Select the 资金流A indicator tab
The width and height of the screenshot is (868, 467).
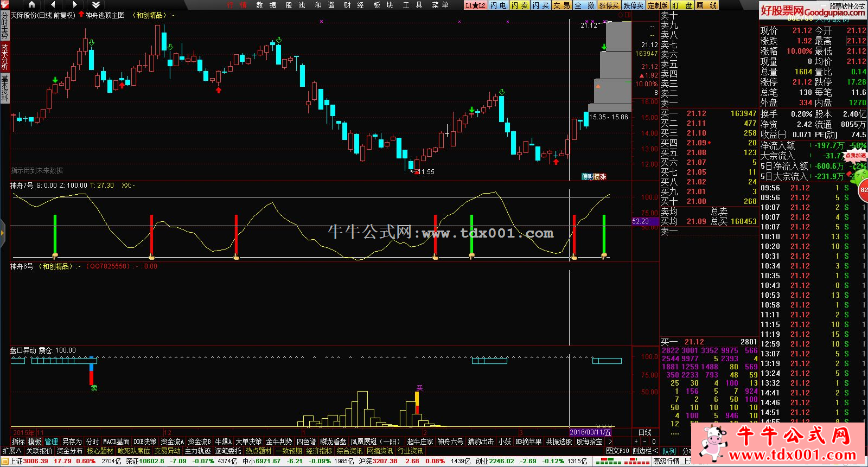[x=172, y=442]
